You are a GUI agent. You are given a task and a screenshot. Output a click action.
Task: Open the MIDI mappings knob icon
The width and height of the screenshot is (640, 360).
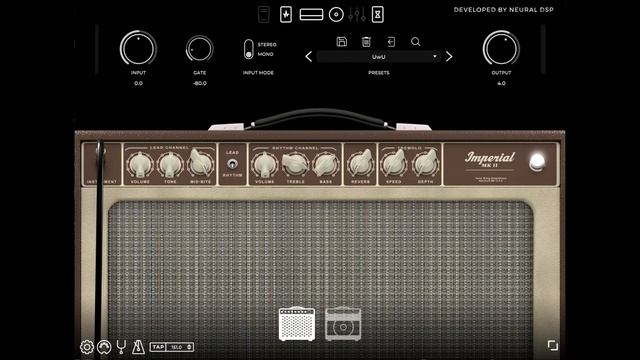click(x=104, y=347)
